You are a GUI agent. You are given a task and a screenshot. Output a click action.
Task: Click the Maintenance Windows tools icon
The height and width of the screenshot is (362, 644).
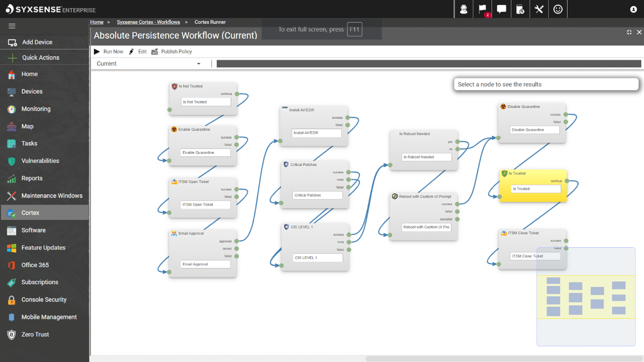(12, 196)
